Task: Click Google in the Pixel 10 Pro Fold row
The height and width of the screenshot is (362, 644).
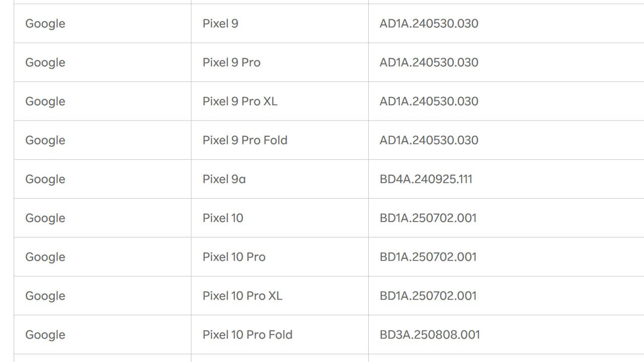Action: point(45,334)
